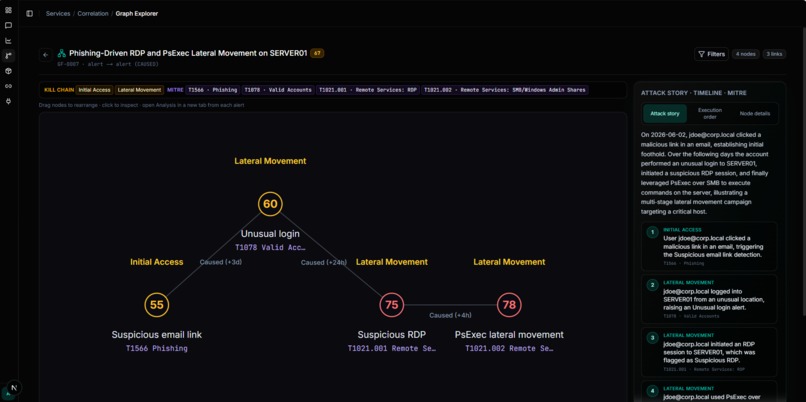Click the Caused (+3d) edge label
Viewport: 806px width, 402px height.
pos(221,262)
